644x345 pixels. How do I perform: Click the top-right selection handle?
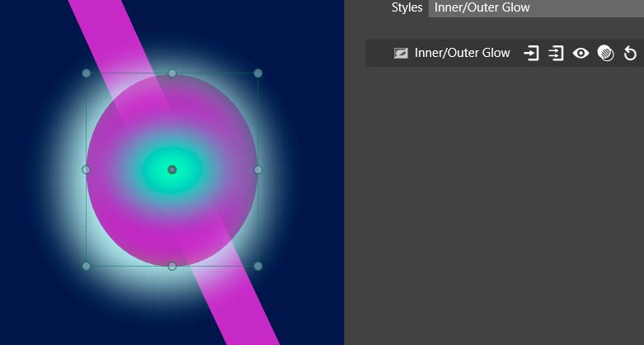tap(258, 73)
